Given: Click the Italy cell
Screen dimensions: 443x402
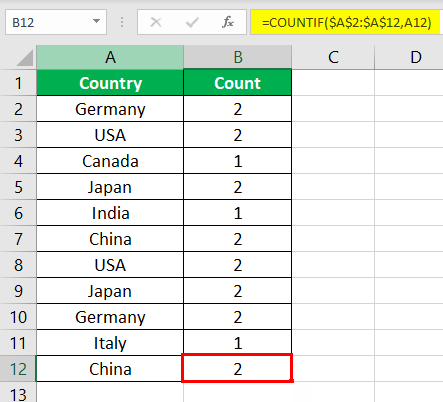Looking at the screenshot, I should pos(110,343).
